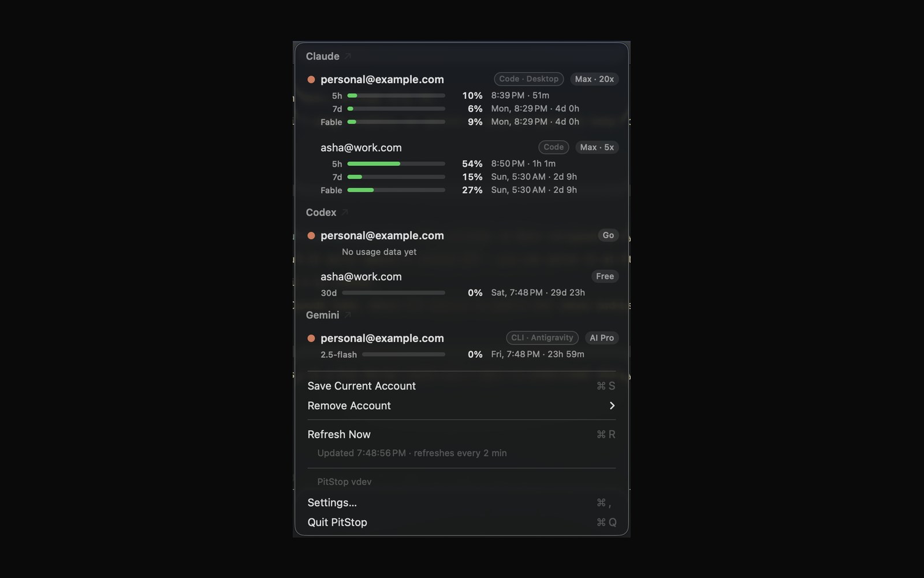Click the active dot beside Claude personal@example.com
This screenshot has width=924, height=578.
tap(311, 80)
